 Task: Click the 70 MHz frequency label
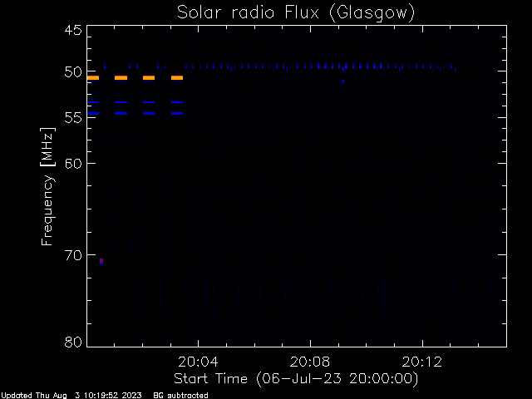(73, 255)
